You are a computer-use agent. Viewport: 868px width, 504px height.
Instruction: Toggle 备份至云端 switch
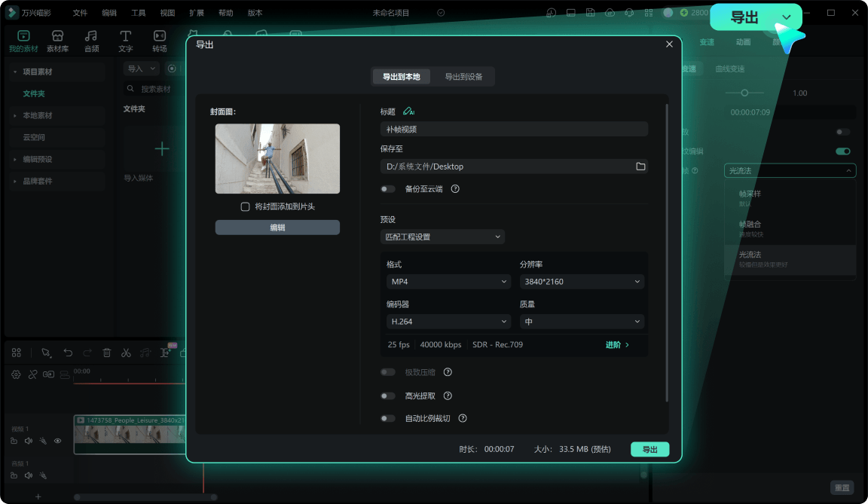pyautogui.click(x=388, y=188)
